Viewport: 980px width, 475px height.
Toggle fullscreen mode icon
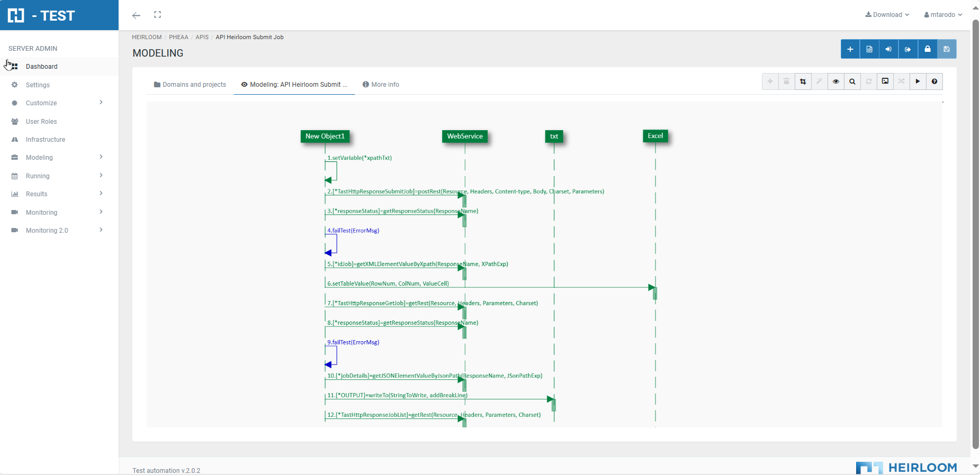click(x=157, y=15)
